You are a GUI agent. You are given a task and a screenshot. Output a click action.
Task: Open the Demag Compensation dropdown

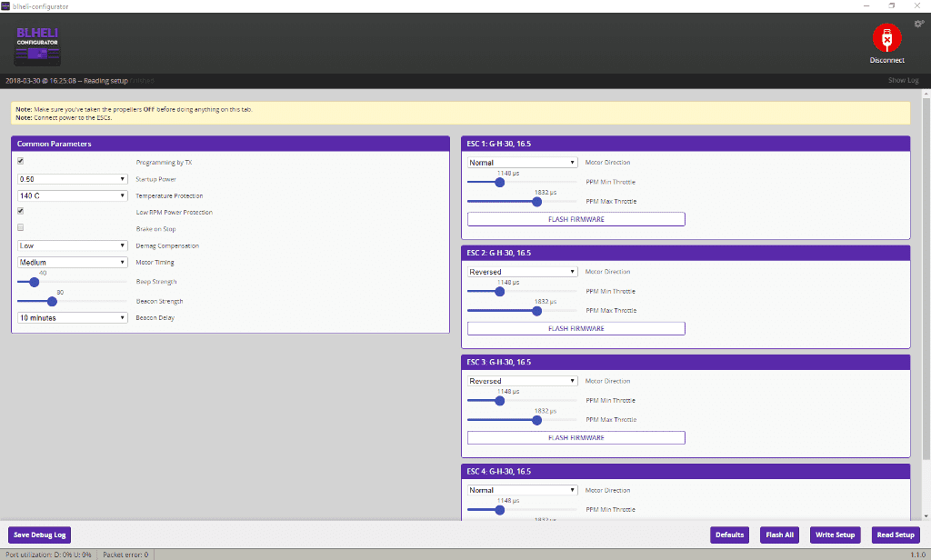[73, 245]
